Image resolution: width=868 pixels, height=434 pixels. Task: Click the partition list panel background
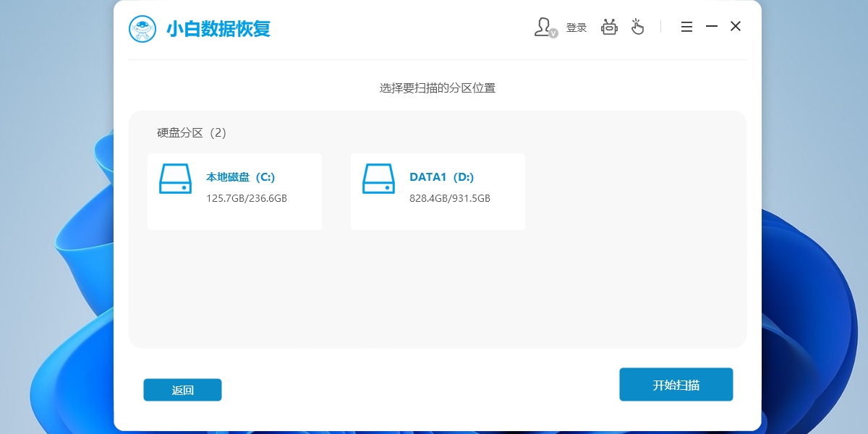(x=437, y=297)
